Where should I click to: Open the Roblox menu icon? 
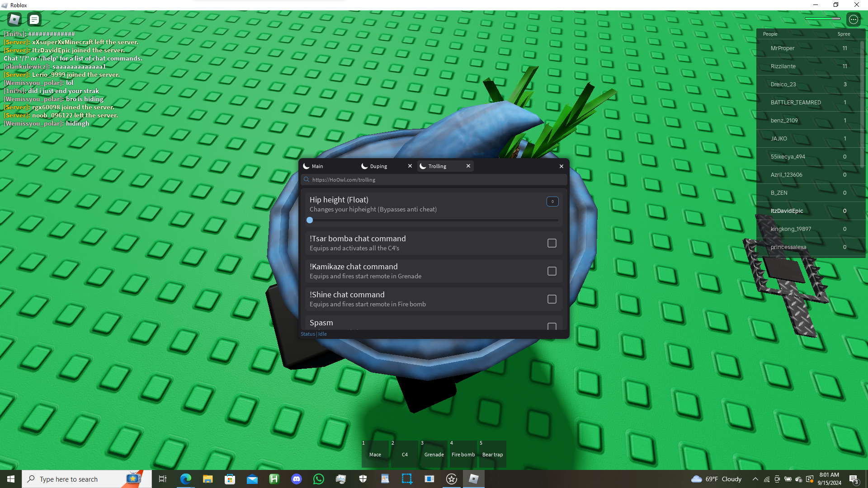coord(14,19)
